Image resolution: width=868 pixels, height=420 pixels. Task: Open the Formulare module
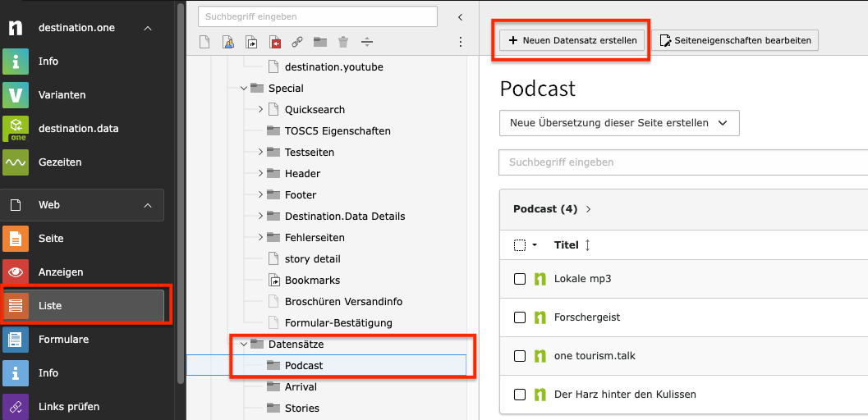click(83, 340)
